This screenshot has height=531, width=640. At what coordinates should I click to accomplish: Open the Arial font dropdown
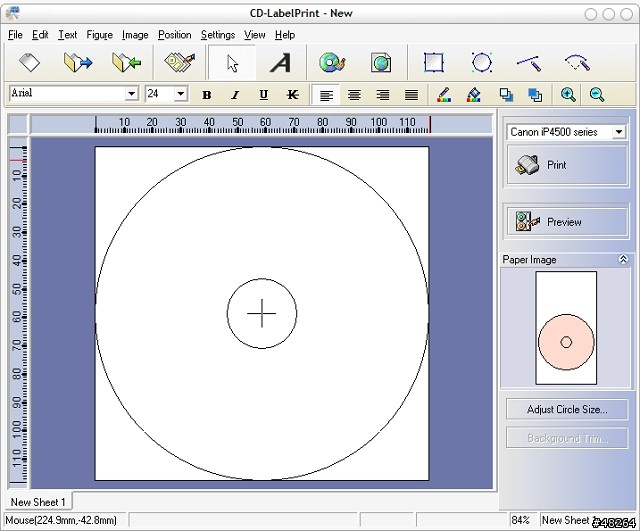tap(131, 94)
